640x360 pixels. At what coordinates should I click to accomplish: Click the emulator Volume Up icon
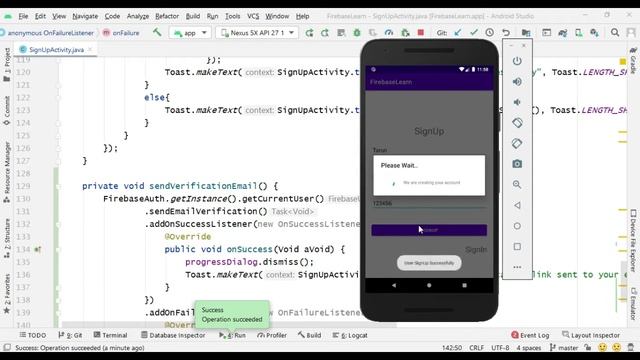(x=517, y=82)
